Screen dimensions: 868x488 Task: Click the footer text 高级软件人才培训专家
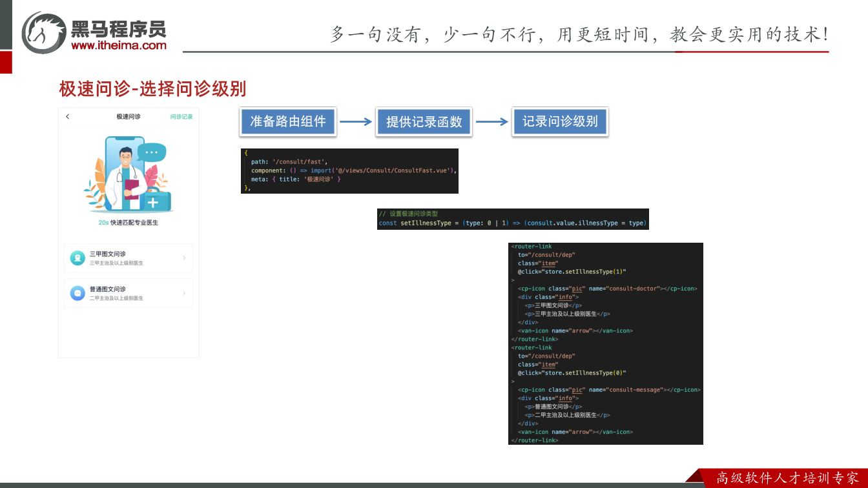coord(788,478)
